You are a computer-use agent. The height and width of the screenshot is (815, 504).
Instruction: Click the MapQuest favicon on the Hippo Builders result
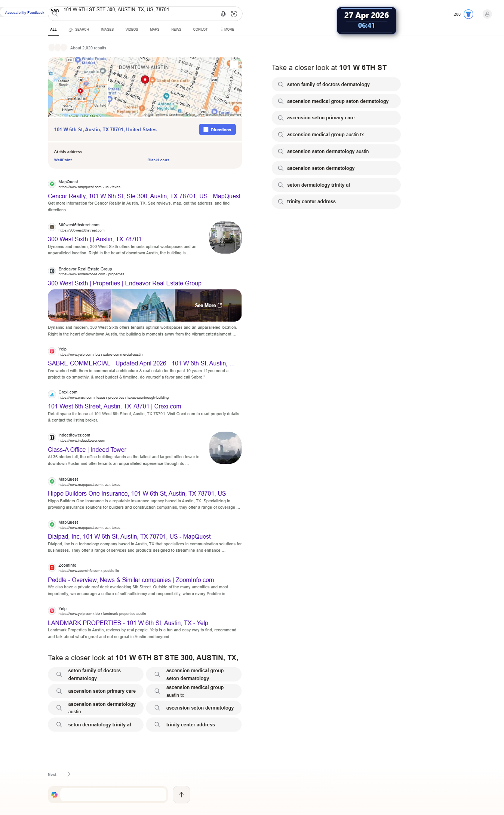[52, 481]
